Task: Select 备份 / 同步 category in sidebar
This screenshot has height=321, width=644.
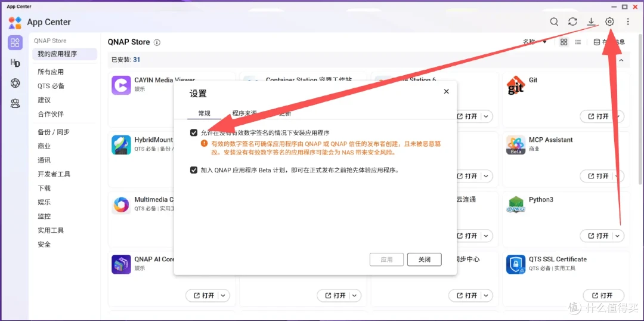Action: point(54,132)
